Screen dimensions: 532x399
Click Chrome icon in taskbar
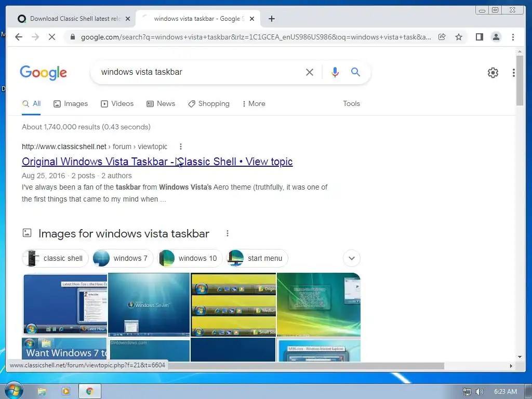(x=89, y=392)
